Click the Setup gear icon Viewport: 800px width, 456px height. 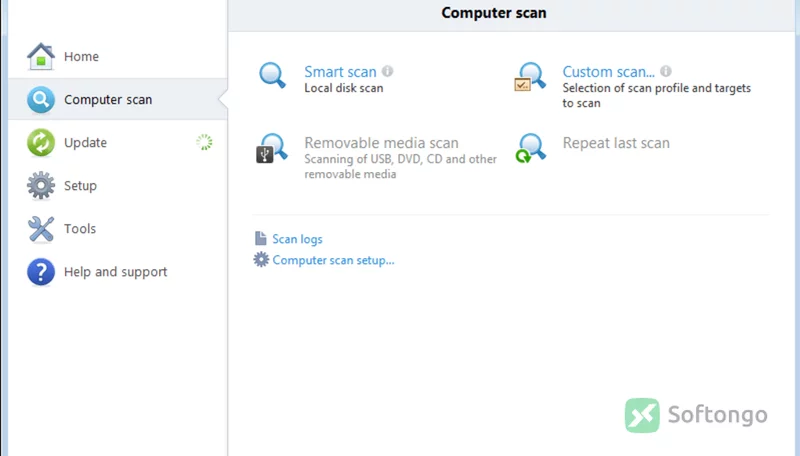[x=41, y=186]
